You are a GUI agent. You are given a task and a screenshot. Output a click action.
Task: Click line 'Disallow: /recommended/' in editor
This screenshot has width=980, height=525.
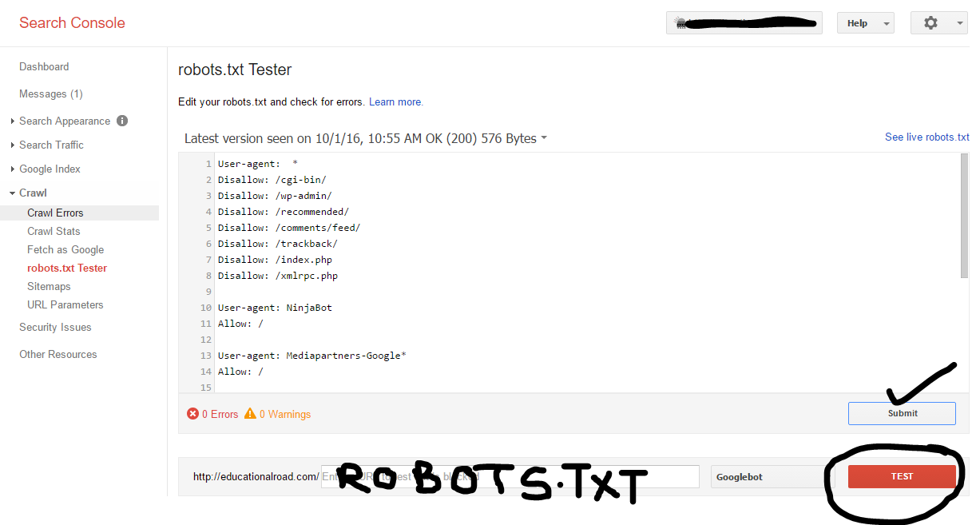(x=283, y=212)
